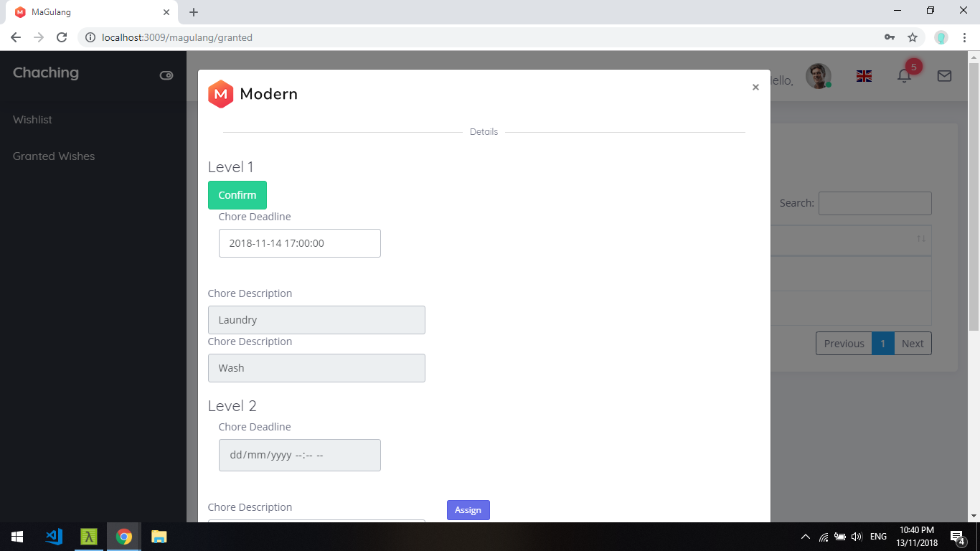Screen dimensions: 980x551
Task: Click the Assign button
Action: pyautogui.click(x=468, y=510)
